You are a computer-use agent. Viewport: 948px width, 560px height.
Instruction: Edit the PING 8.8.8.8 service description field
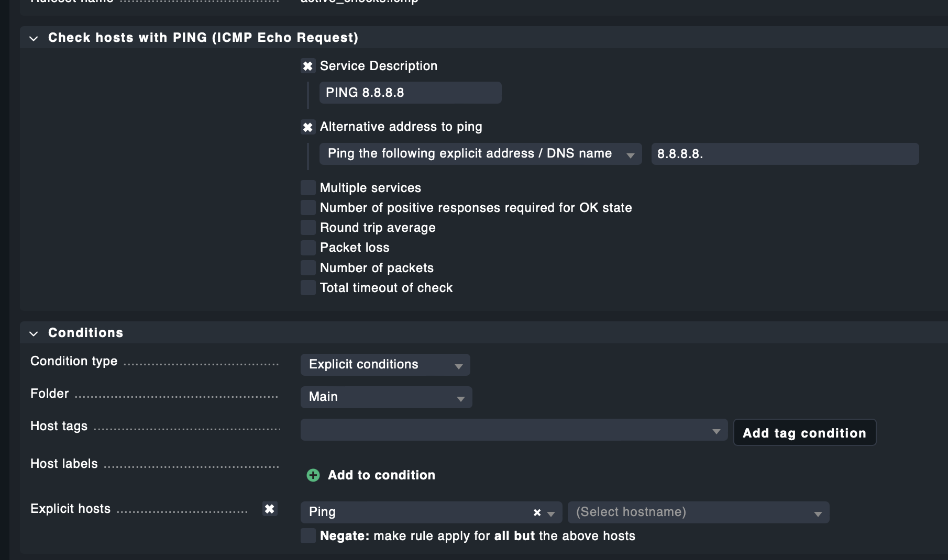410,92
